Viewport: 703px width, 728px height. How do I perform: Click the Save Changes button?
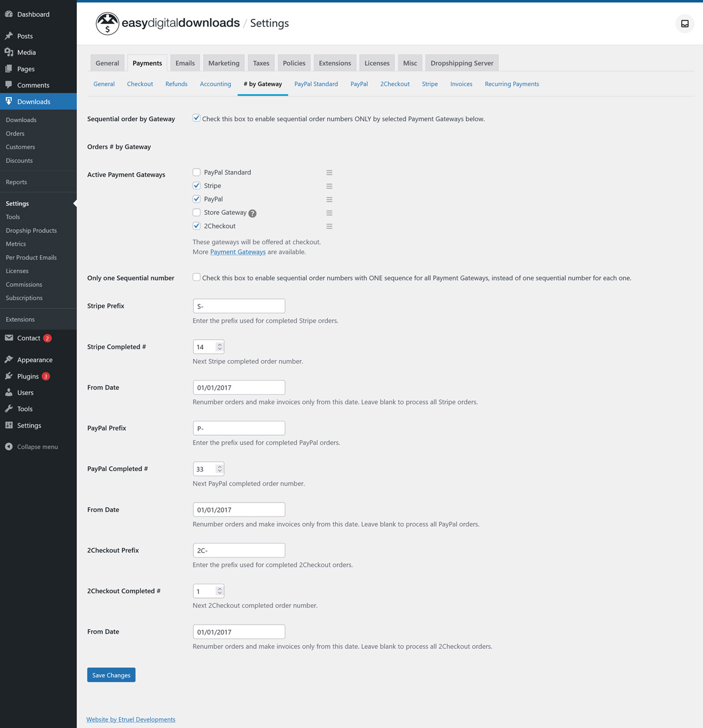[x=111, y=675]
